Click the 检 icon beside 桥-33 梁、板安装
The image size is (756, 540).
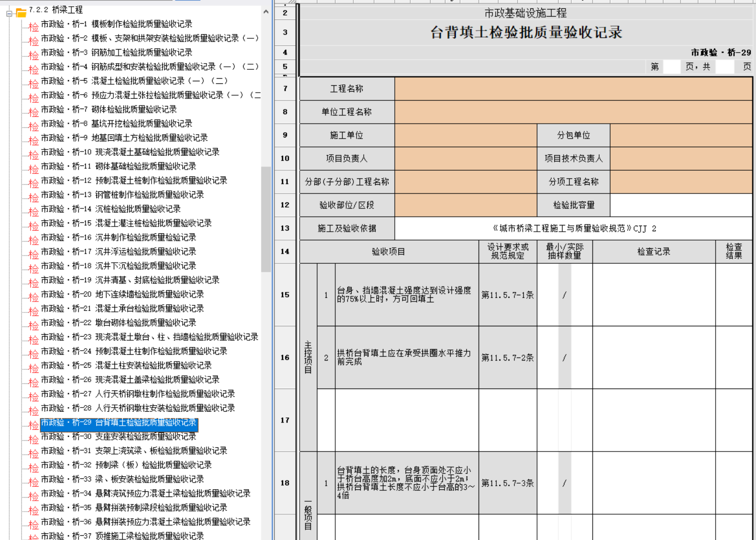(x=34, y=482)
